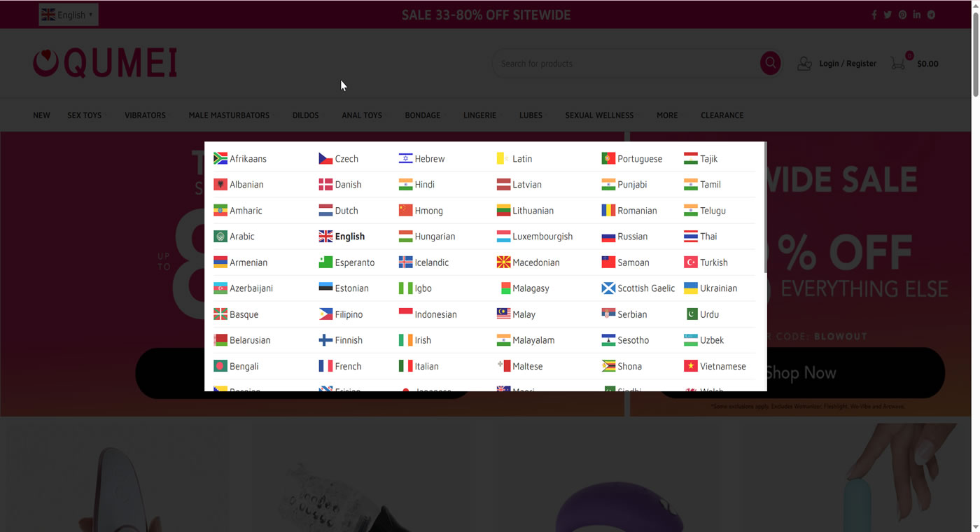Select Vietnamese flag entry

tap(715, 366)
